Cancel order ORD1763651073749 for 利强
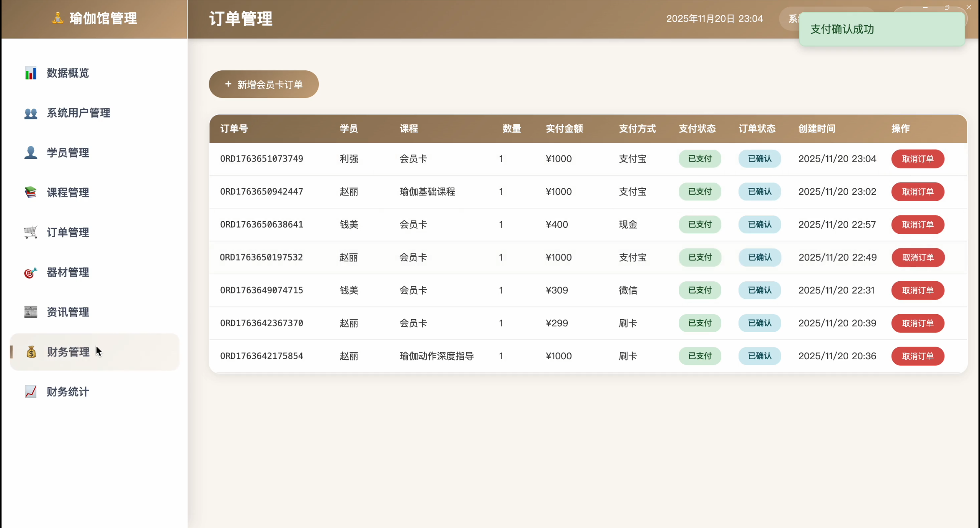This screenshot has width=980, height=528. click(918, 159)
